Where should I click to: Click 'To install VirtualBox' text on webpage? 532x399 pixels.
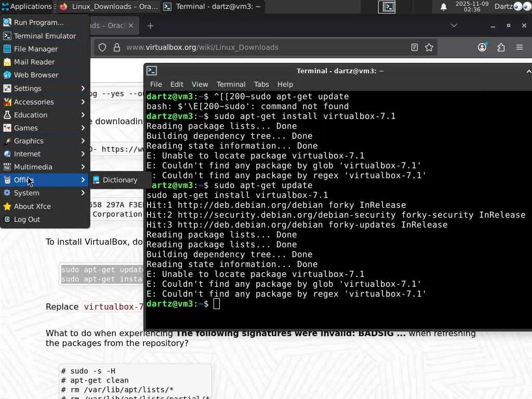coord(88,242)
